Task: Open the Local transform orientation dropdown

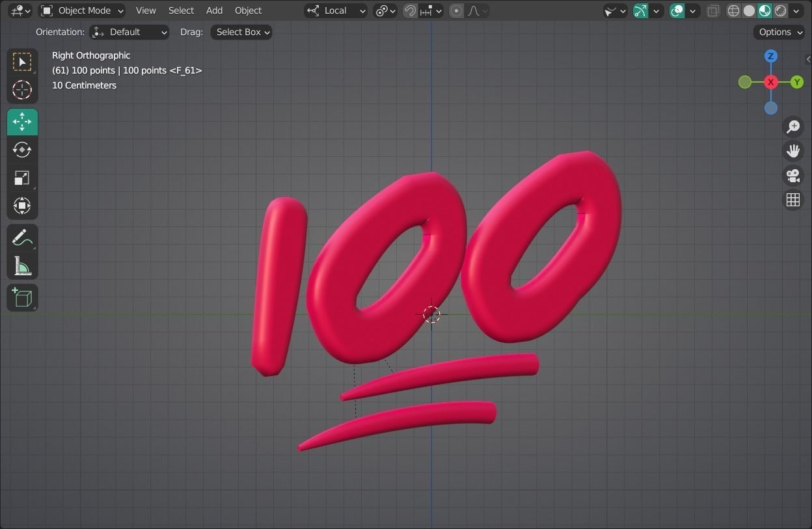Action: click(336, 10)
